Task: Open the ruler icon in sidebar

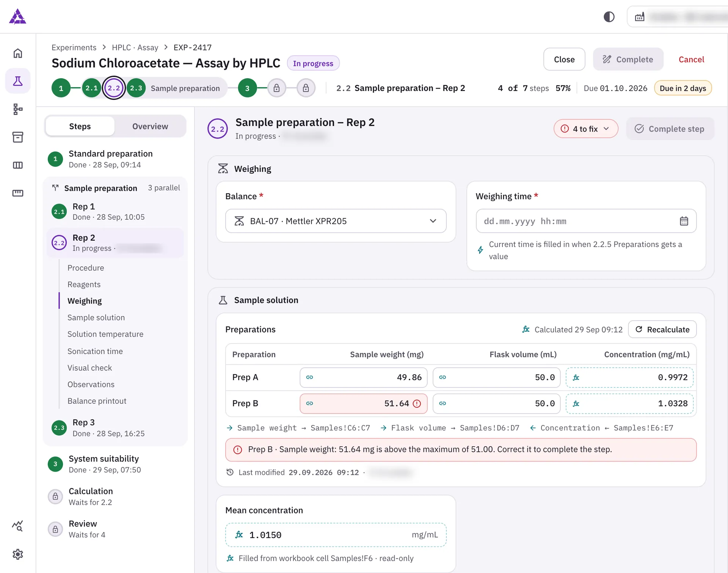Action: coord(18,193)
